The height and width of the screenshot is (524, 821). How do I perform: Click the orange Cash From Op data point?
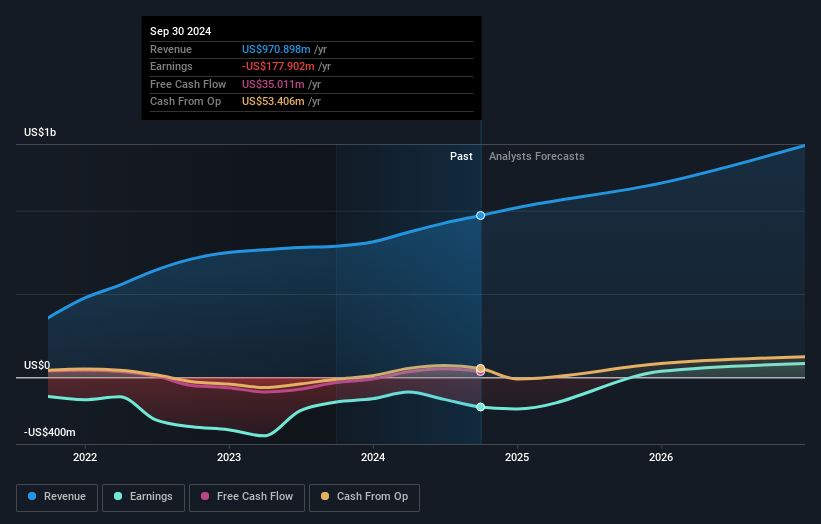point(480,368)
